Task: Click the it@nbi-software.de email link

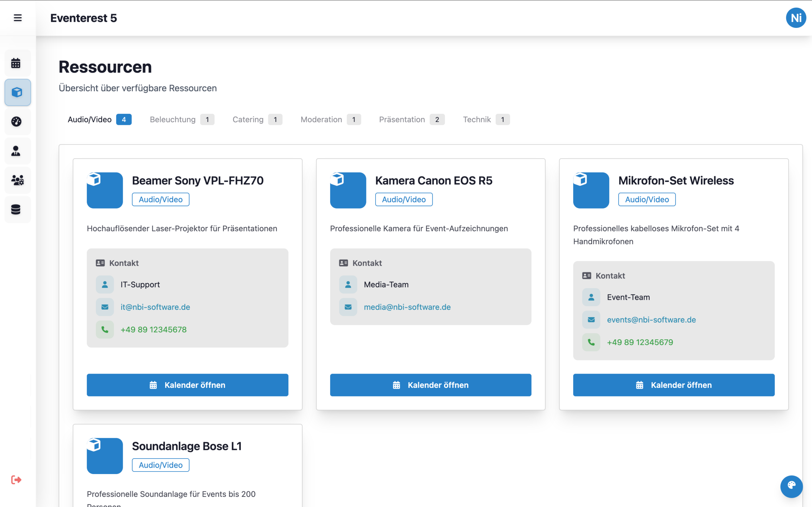Action: [155, 307]
